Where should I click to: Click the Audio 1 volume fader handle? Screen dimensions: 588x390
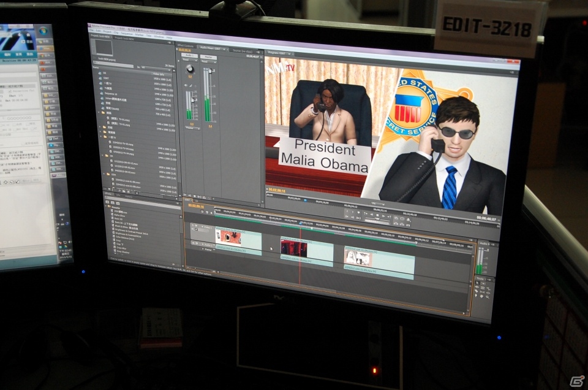(192, 100)
